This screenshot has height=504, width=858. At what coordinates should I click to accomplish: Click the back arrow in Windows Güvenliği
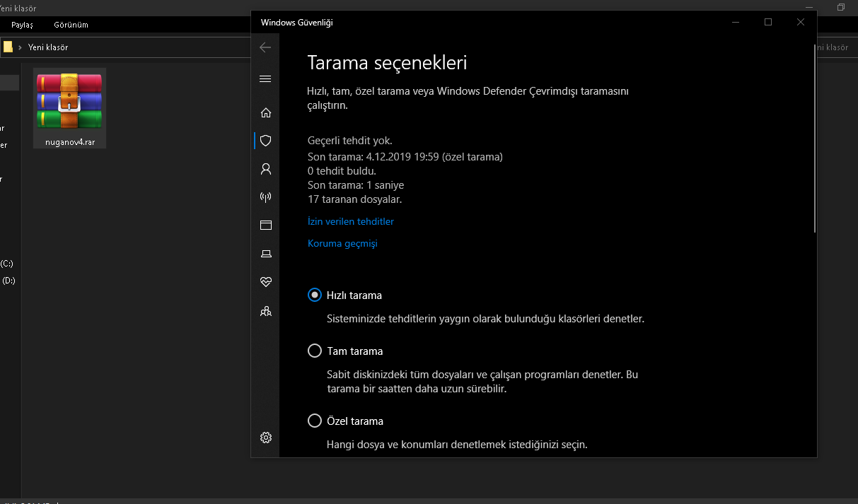(x=265, y=47)
